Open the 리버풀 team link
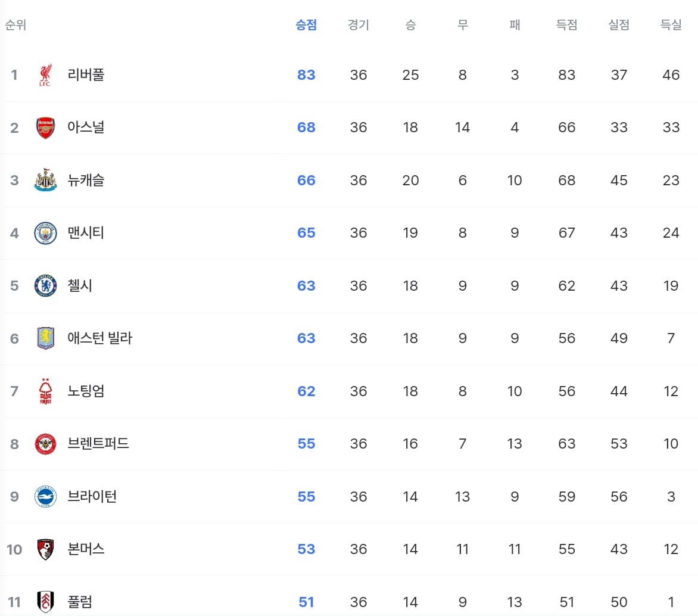Viewport: 698px width, 616px height. 86,75
